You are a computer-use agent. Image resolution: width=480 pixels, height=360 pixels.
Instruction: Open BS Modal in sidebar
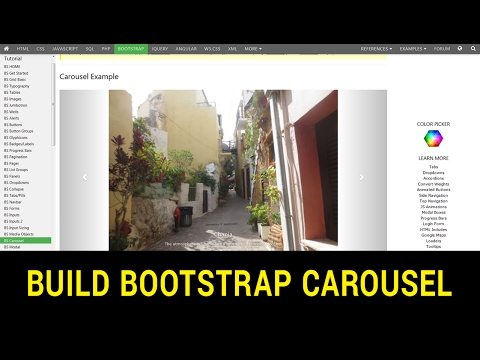[x=12, y=247]
